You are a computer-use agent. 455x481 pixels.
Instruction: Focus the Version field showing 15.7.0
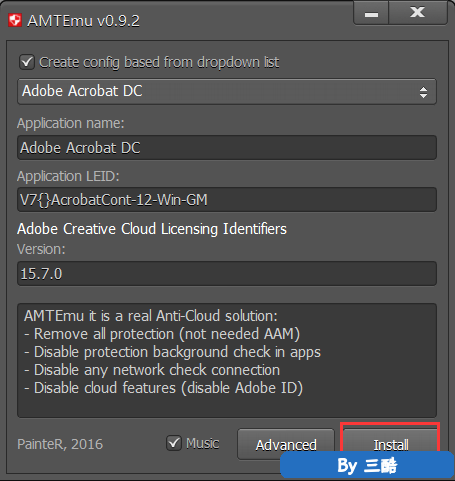pos(227,274)
